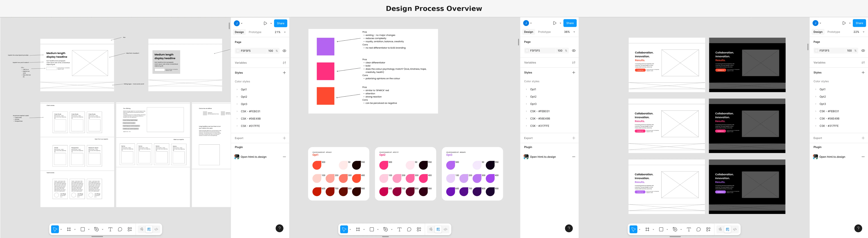Open Move tool options arrow in the 21% window
This screenshot has width=868, height=238.
61,230
